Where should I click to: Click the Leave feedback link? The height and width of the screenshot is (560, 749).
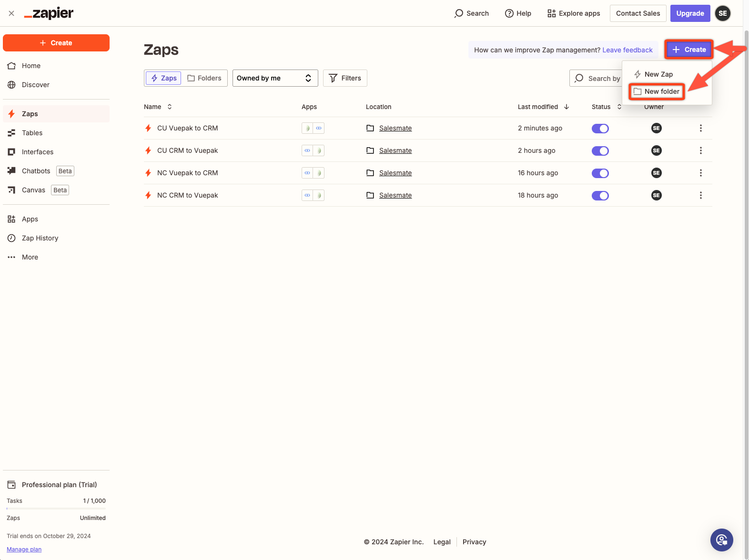coord(627,50)
